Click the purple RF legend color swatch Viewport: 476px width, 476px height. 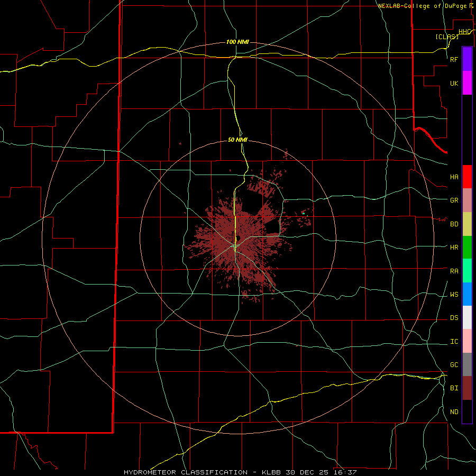[467, 59]
